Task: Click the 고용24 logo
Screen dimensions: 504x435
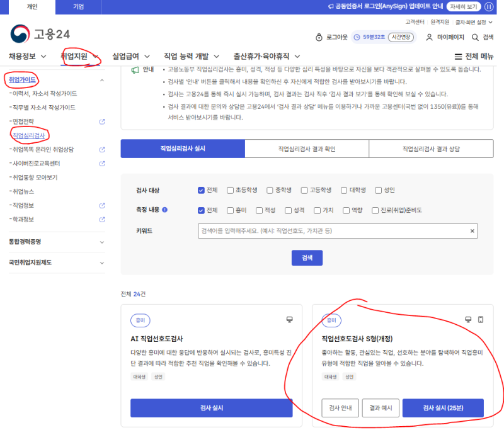Action: 40,34
